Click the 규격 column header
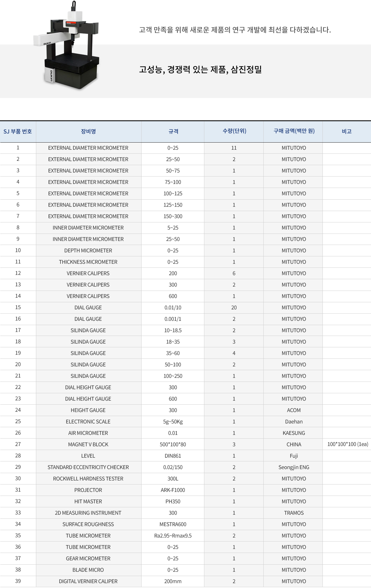Image resolution: width=371 pixels, height=588 pixels. (173, 131)
